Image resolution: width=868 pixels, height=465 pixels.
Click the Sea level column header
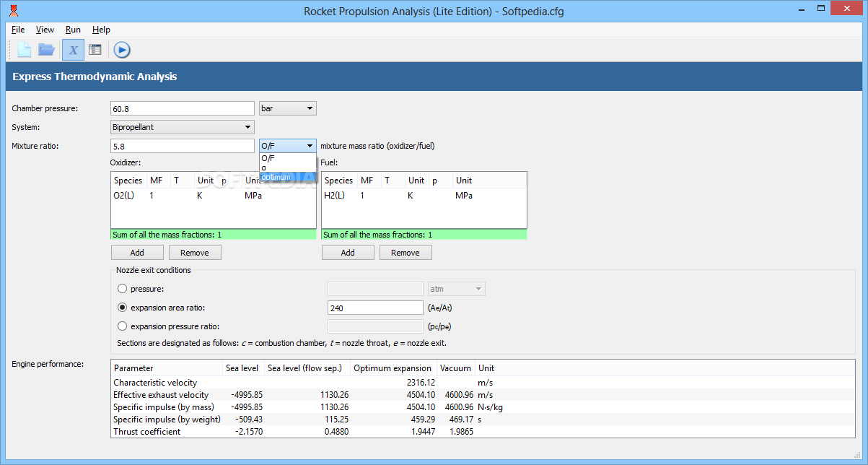pyautogui.click(x=243, y=368)
